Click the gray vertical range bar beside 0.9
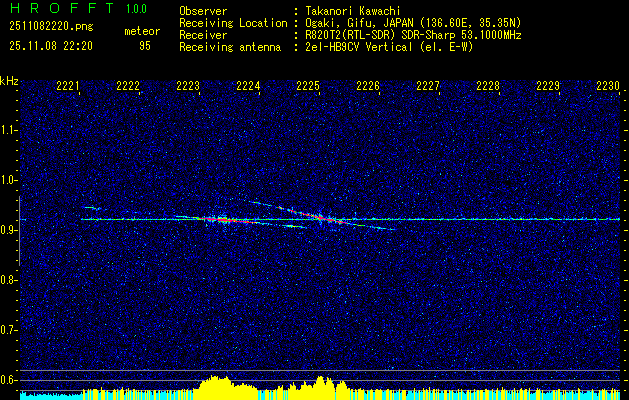 (19, 231)
